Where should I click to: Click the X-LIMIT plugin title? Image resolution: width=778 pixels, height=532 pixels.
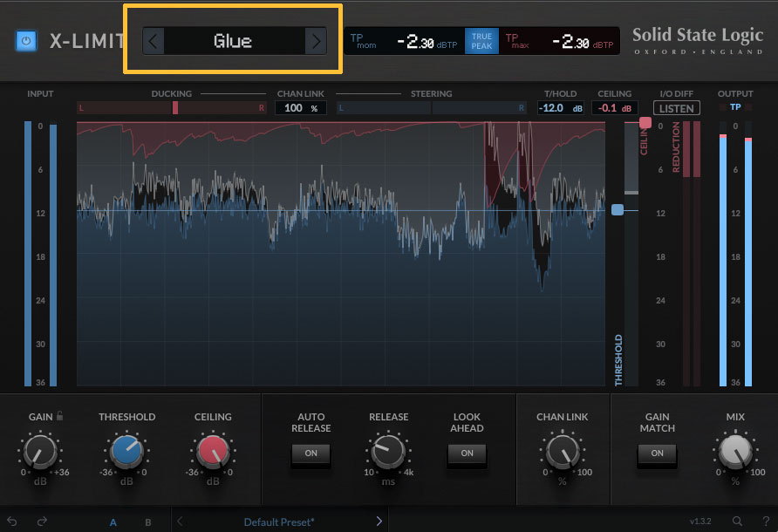coord(87,41)
